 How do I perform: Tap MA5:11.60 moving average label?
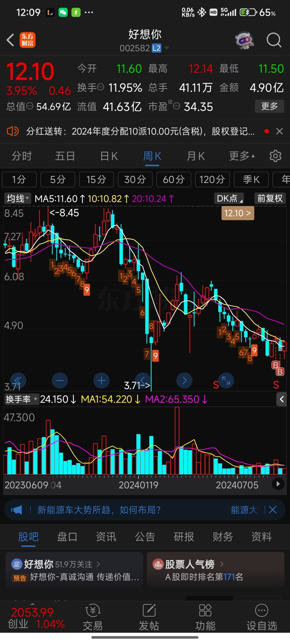coord(56,199)
